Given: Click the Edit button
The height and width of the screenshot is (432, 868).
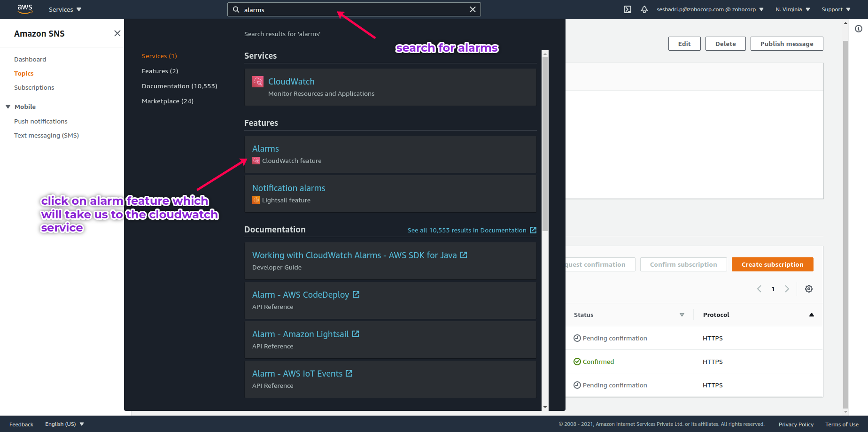Looking at the screenshot, I should tap(684, 44).
